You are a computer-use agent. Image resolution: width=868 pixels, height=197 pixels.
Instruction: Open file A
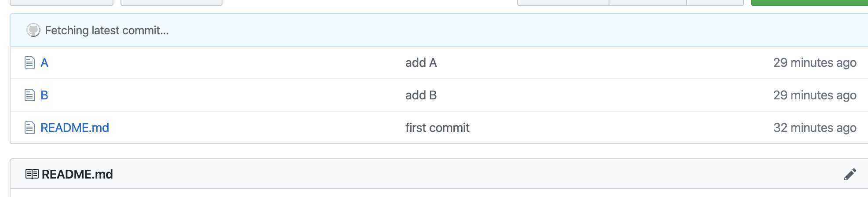44,63
